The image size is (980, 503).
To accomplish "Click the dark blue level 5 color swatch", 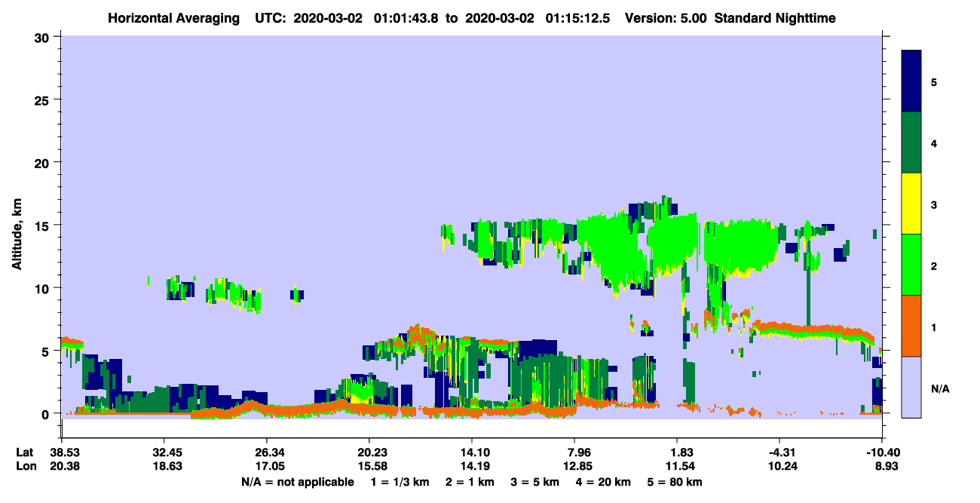I will click(911, 81).
